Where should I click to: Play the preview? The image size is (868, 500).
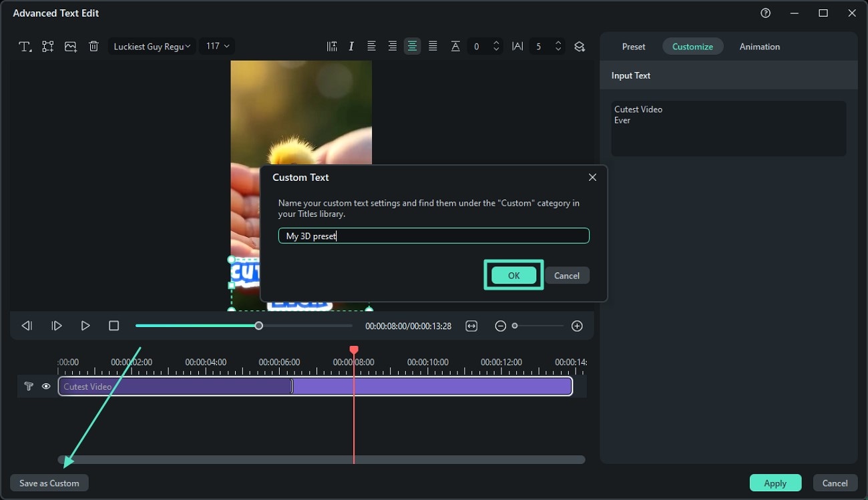[x=85, y=326]
